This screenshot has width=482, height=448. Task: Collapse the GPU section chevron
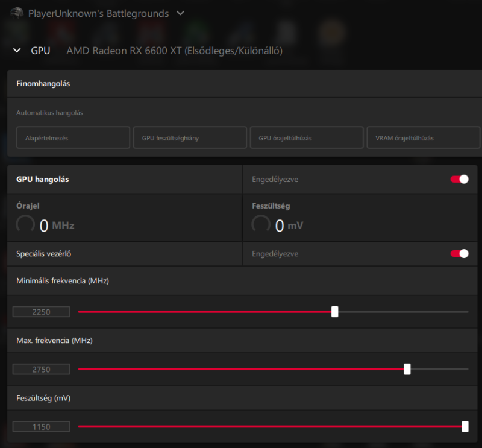pyautogui.click(x=17, y=51)
